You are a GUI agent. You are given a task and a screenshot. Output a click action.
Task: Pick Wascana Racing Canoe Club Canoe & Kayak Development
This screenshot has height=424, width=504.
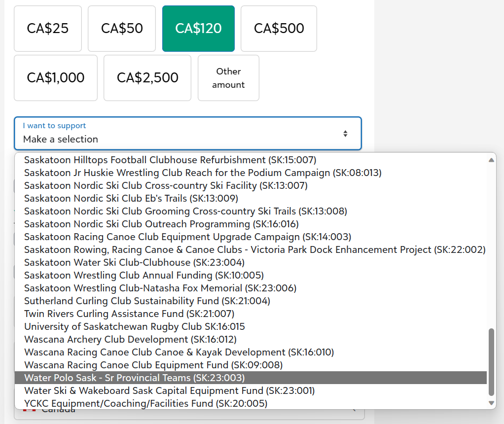251,353
